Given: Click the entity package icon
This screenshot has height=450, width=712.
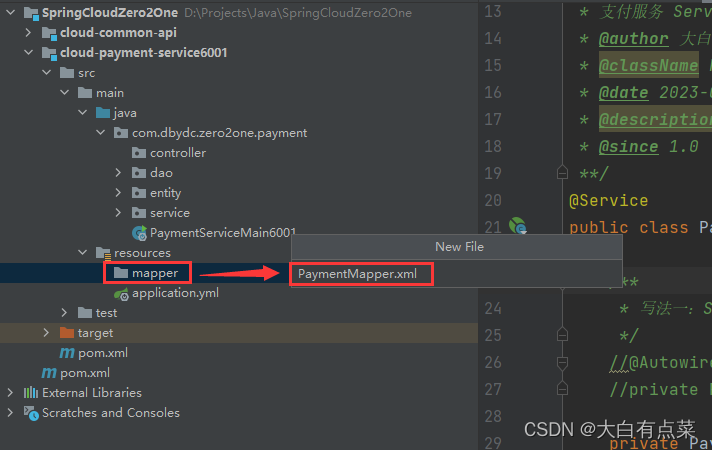Looking at the screenshot, I should (x=139, y=193).
